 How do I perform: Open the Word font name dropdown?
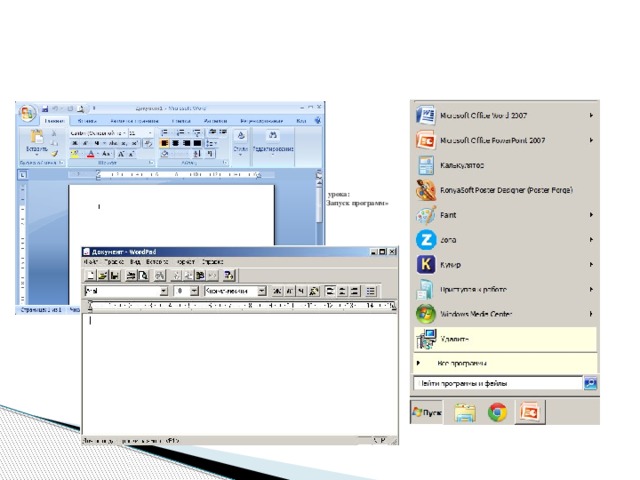[x=124, y=133]
